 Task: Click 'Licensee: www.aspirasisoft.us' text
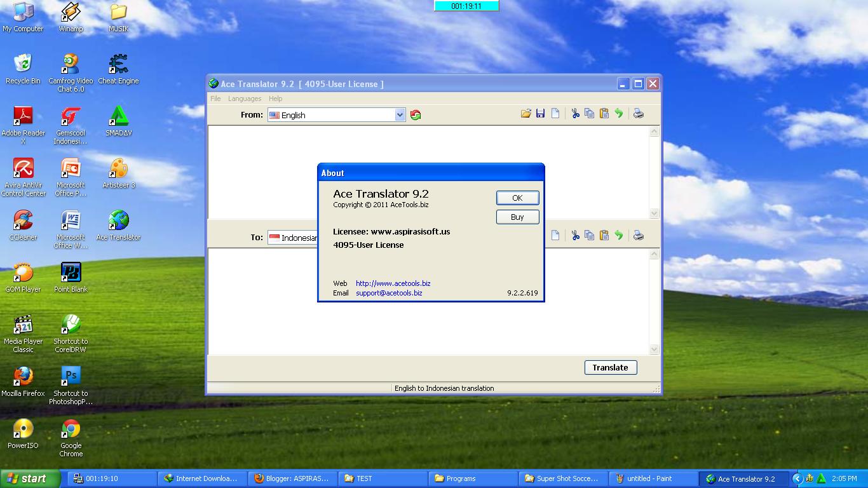pyautogui.click(x=391, y=231)
